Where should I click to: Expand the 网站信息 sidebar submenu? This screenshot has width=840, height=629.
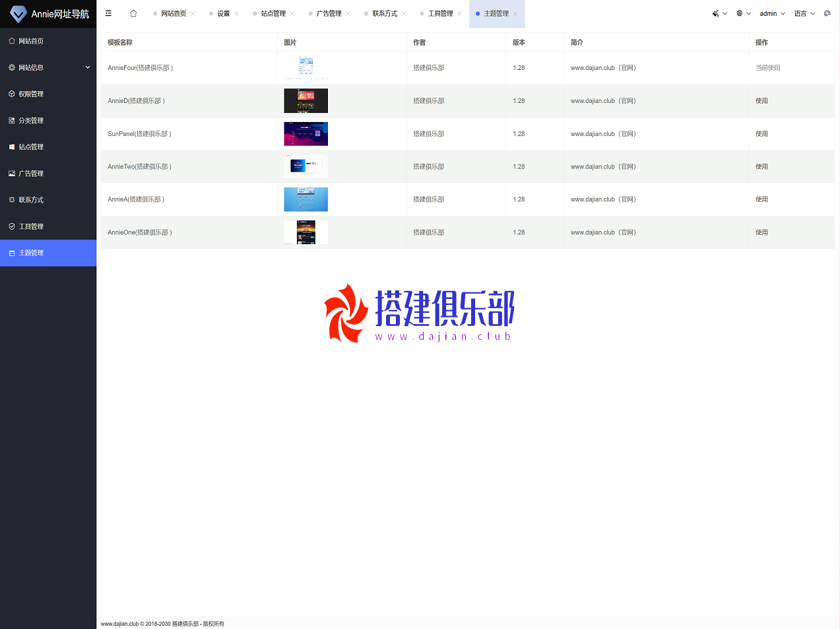[48, 67]
